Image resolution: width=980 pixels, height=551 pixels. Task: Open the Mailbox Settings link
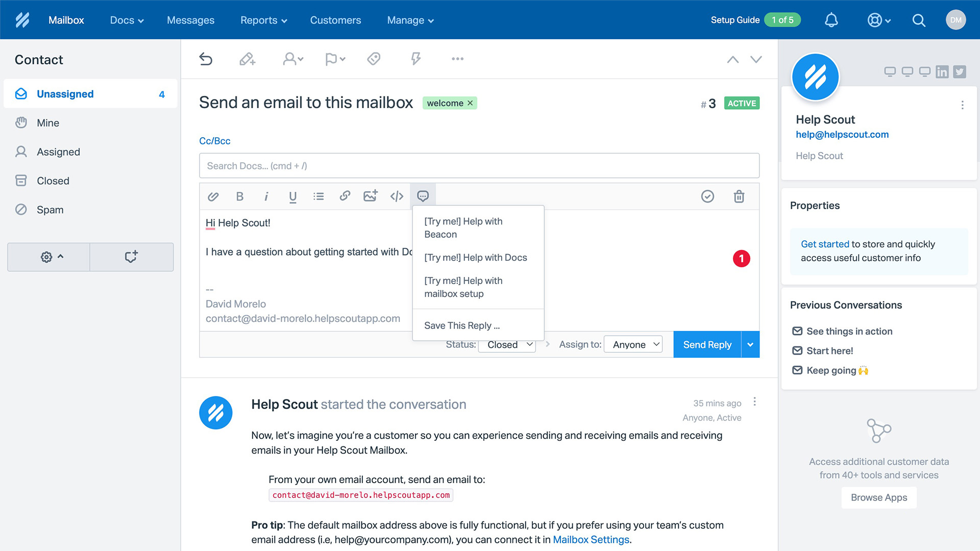(591, 540)
